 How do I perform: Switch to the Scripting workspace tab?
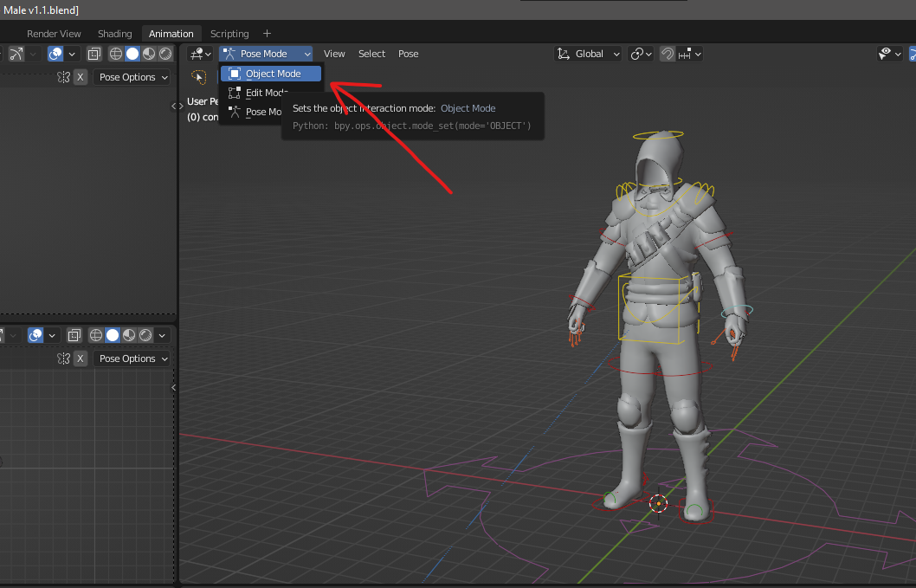point(229,33)
